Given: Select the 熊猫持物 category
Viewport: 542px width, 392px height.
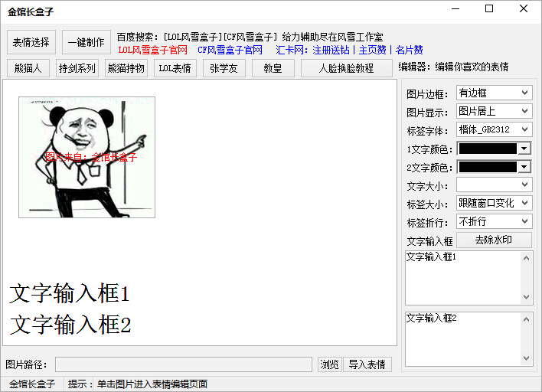Looking at the screenshot, I should pyautogui.click(x=126, y=68).
